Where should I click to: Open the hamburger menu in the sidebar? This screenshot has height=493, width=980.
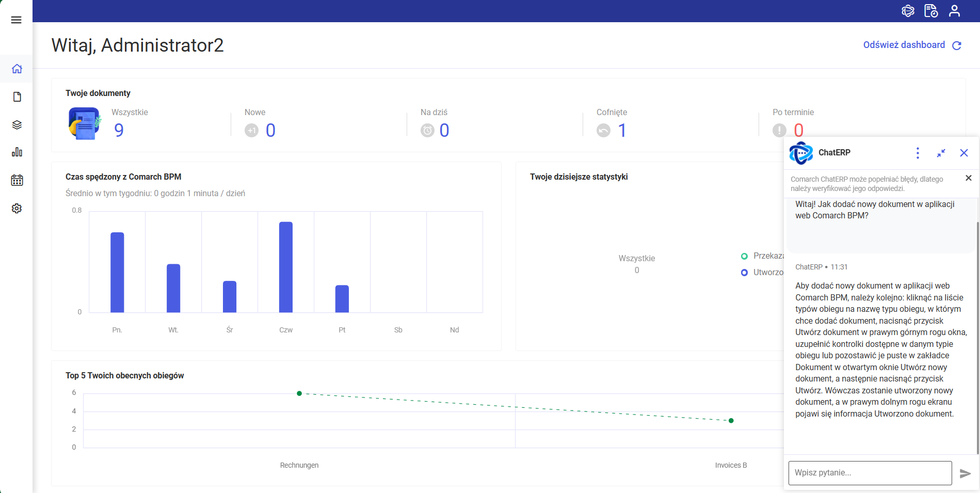[16, 20]
